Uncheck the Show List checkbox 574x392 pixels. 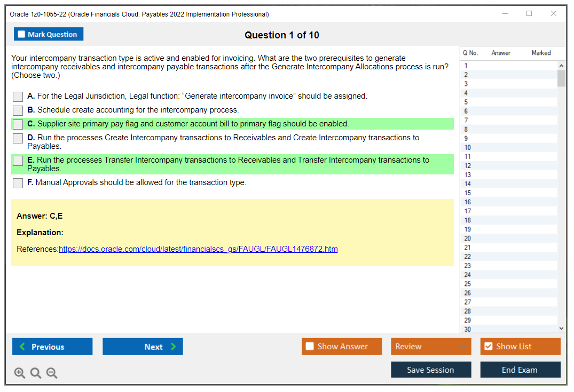pos(488,347)
